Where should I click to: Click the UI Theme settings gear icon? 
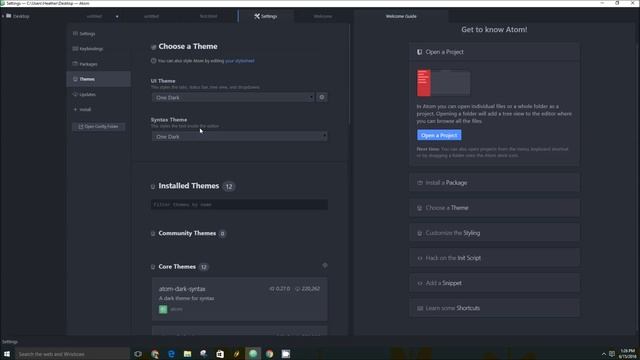coord(322,97)
